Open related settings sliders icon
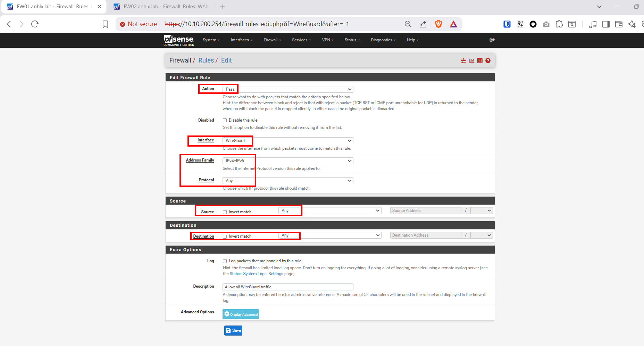644x346 pixels. [463, 61]
